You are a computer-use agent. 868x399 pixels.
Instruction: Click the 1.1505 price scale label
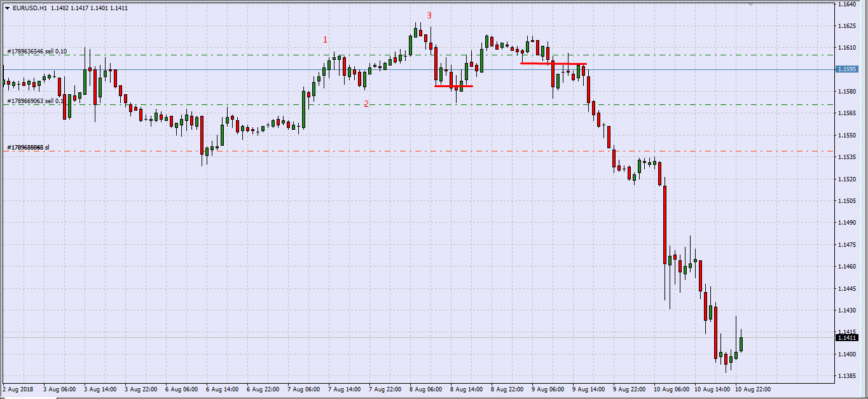click(x=846, y=201)
